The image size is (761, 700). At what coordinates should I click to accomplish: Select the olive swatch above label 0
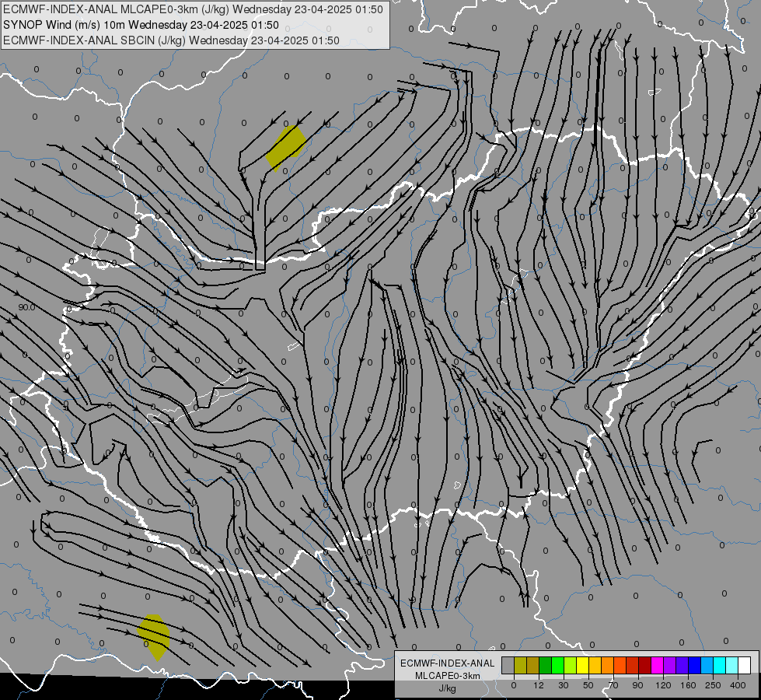click(521, 666)
